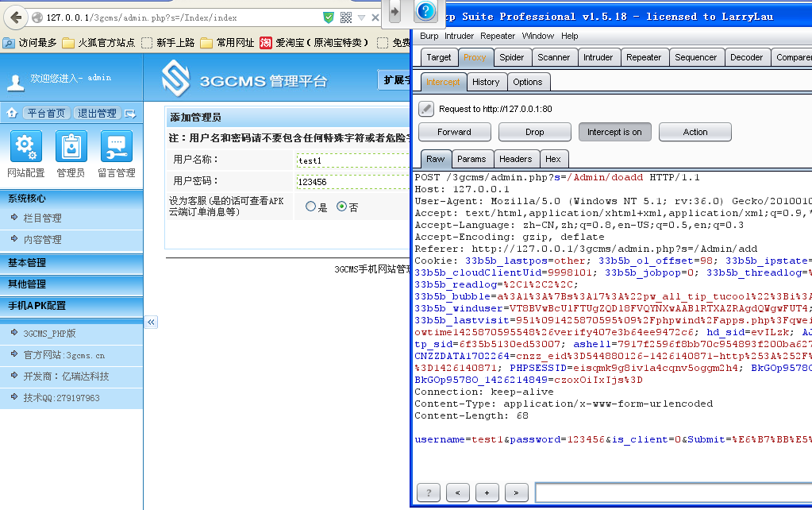This screenshot has width=812, height=510.
Task: Click the browser back arrow button
Action: [16, 17]
